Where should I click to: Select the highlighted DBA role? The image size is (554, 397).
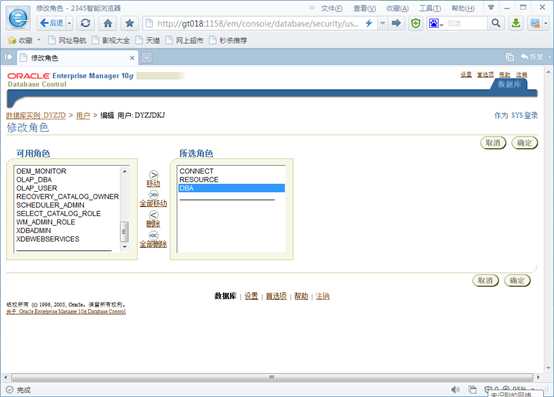point(232,188)
